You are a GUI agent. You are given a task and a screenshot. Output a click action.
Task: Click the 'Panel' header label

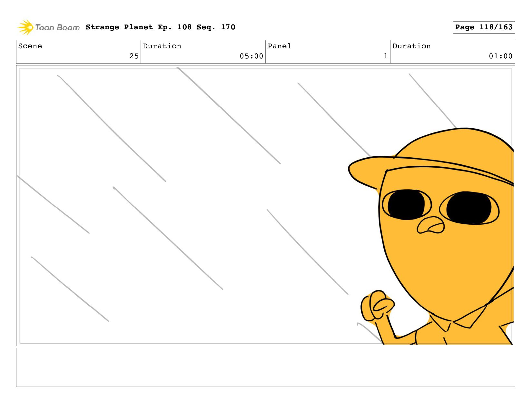[280, 46]
